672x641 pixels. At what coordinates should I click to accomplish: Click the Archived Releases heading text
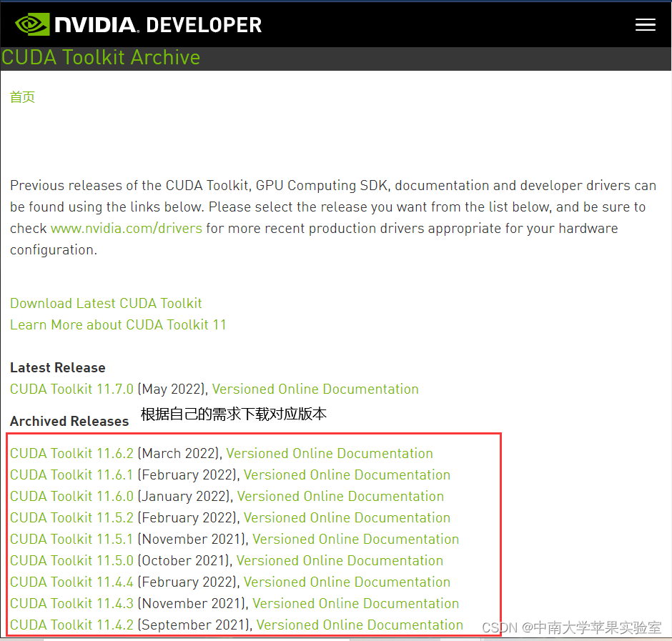click(69, 421)
